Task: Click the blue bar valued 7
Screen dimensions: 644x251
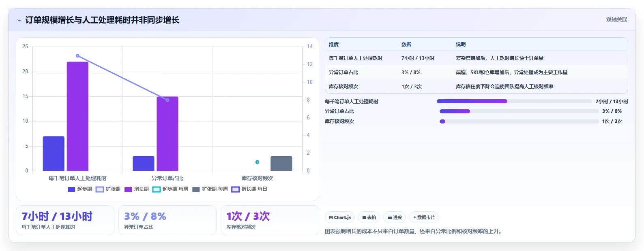Action: (x=54, y=153)
